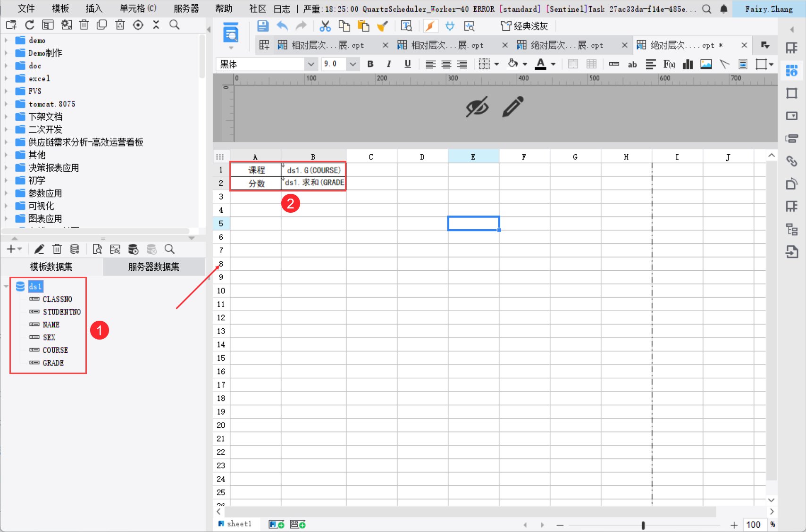Screen dimensions: 806x532
Task: Click the preview dataset icon
Action: point(97,249)
